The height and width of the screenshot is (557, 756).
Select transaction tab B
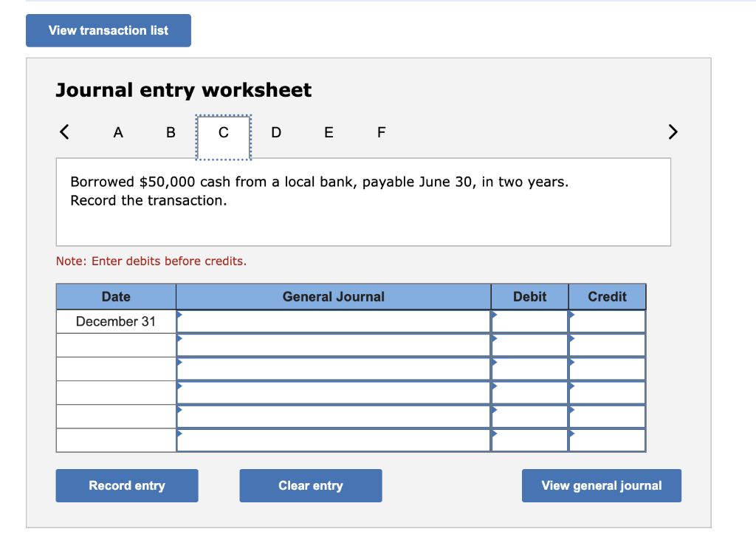tap(170, 132)
